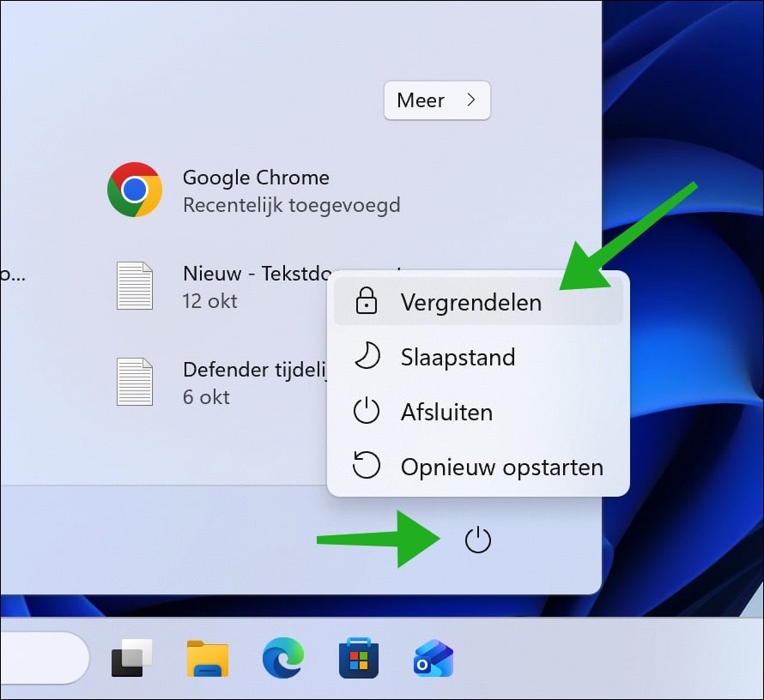The width and height of the screenshot is (764, 700).
Task: Click the shutdown icon beside Afsluiten
Action: click(367, 412)
